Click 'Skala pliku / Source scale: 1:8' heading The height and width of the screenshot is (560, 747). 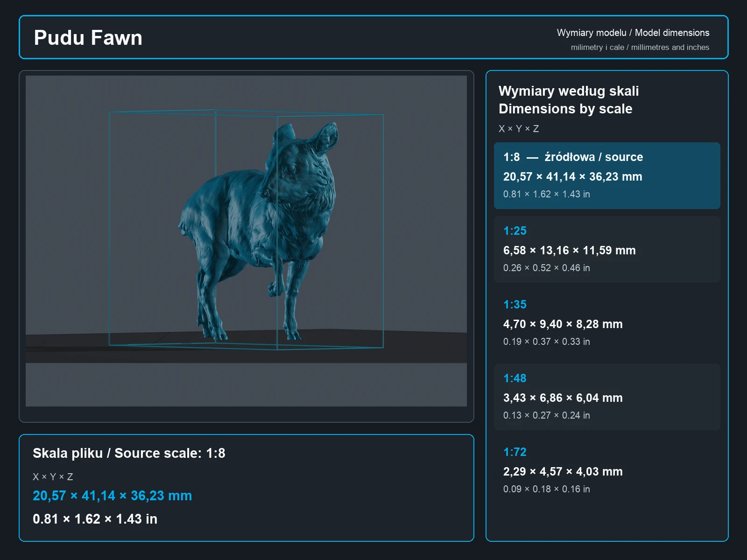pos(129,453)
